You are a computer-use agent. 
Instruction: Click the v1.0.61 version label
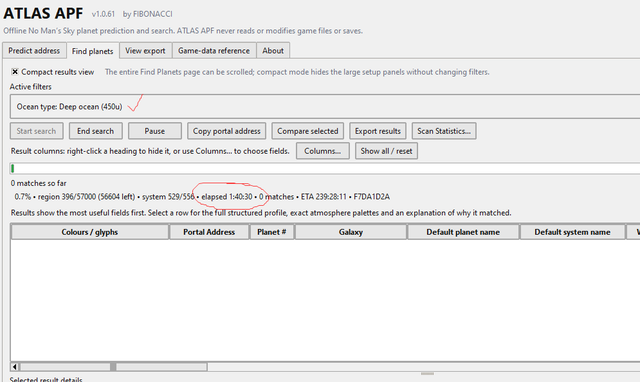tap(103, 14)
